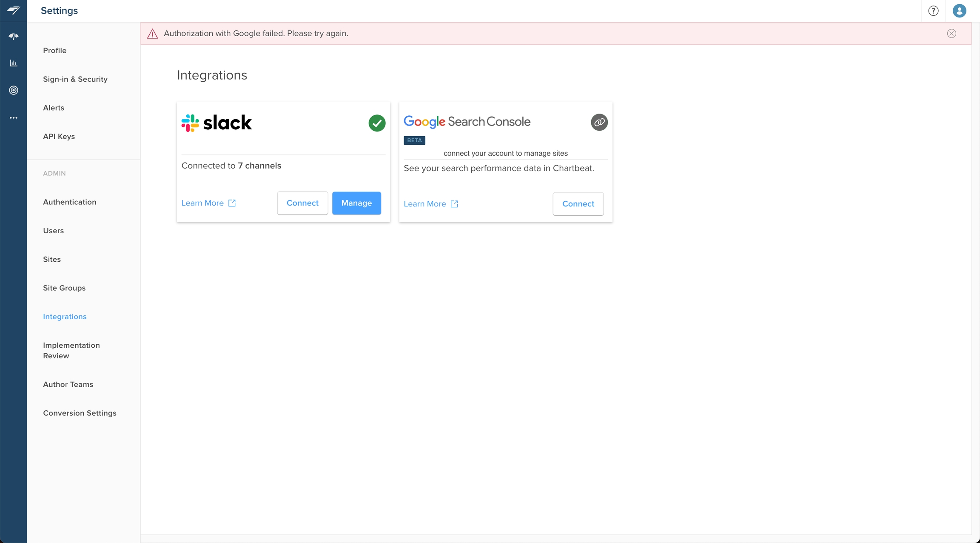Expand the three-dots more menu
The image size is (980, 543).
[13, 117]
